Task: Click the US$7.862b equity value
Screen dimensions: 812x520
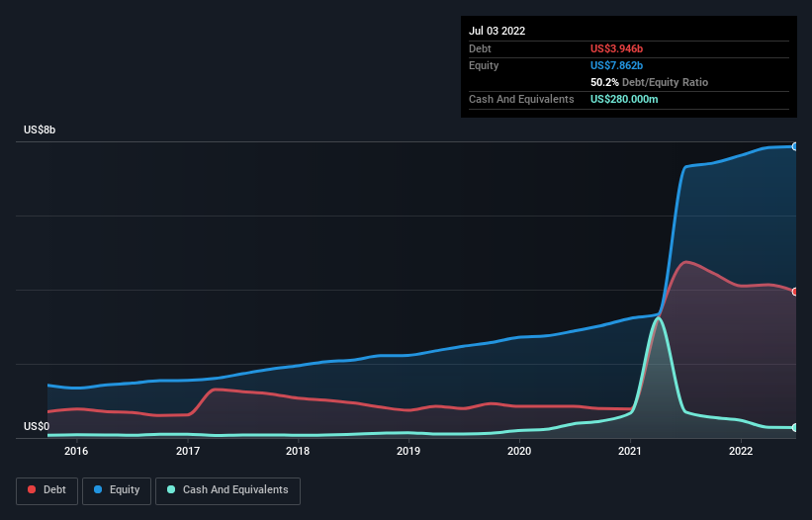Action: point(617,65)
